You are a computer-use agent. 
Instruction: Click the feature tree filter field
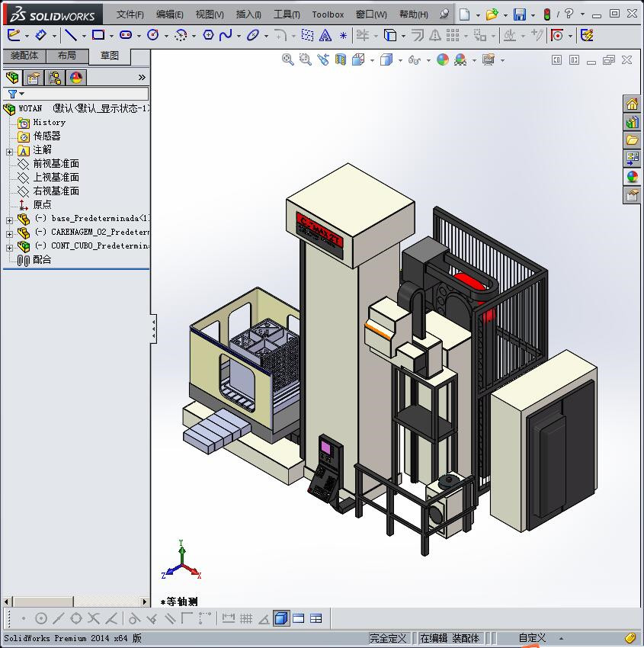coord(76,94)
